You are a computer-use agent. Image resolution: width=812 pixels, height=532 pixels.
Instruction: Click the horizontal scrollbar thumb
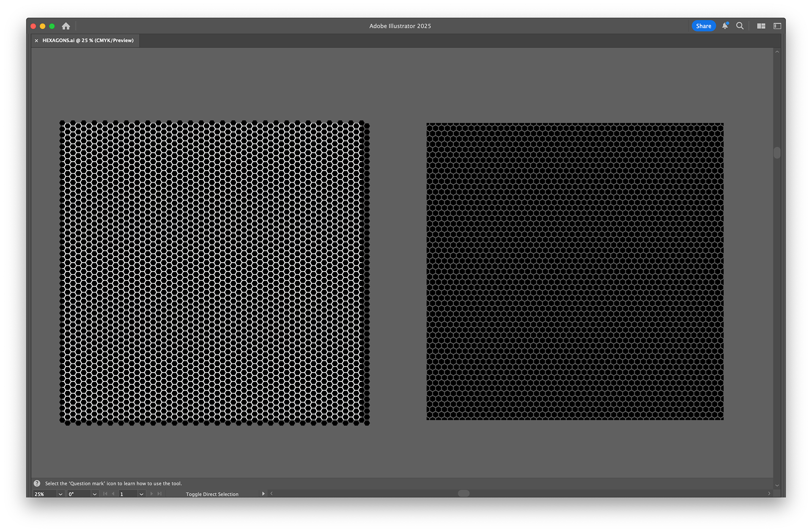click(464, 493)
